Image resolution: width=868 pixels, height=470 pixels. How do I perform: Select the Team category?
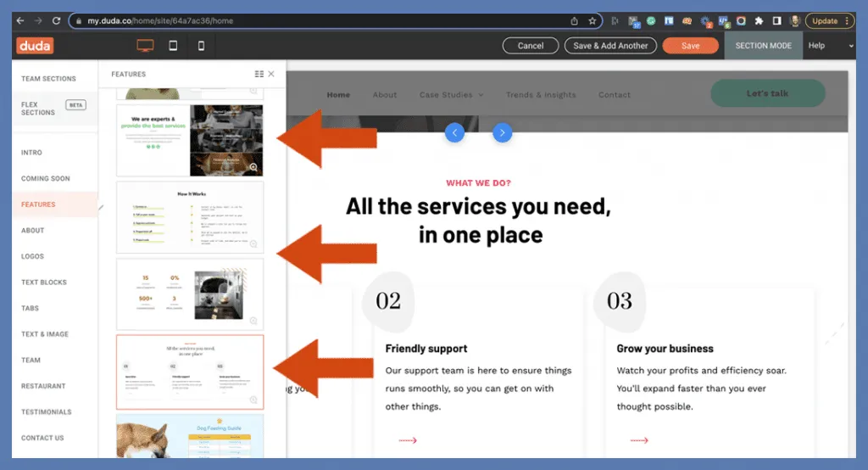pos(31,361)
